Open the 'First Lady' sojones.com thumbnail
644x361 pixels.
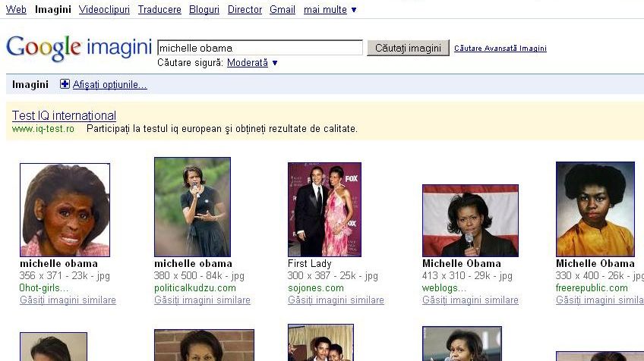pos(324,209)
